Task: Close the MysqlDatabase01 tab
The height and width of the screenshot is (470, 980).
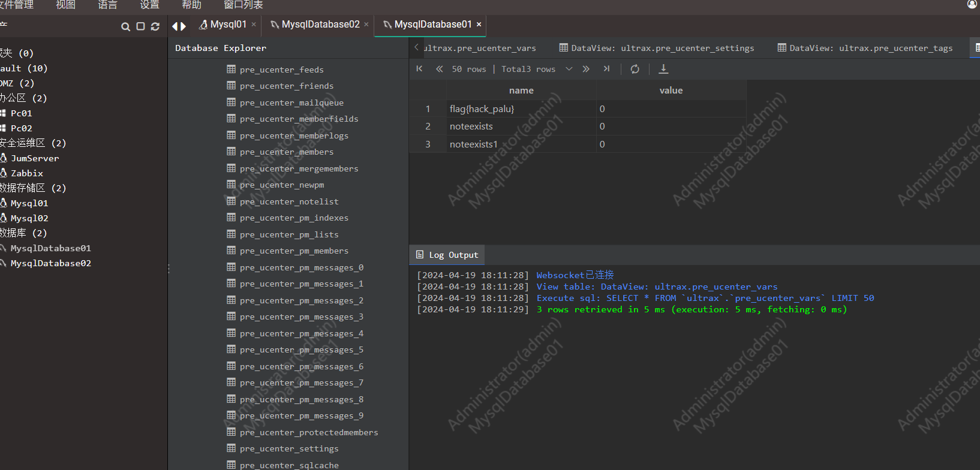Action: 479,25
